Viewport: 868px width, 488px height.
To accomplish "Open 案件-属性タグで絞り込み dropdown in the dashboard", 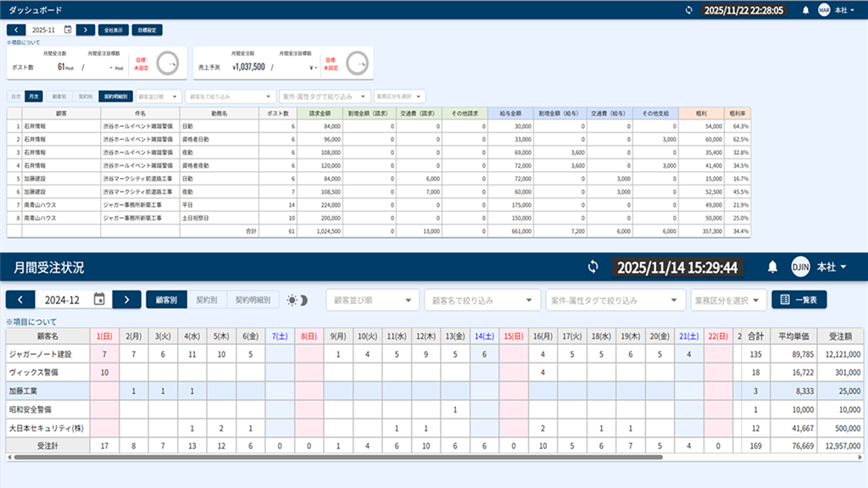I will [325, 97].
